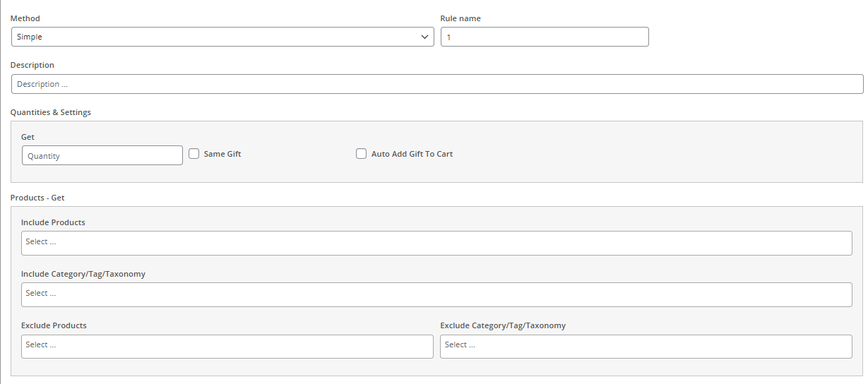Click the Include Products label

(x=53, y=222)
